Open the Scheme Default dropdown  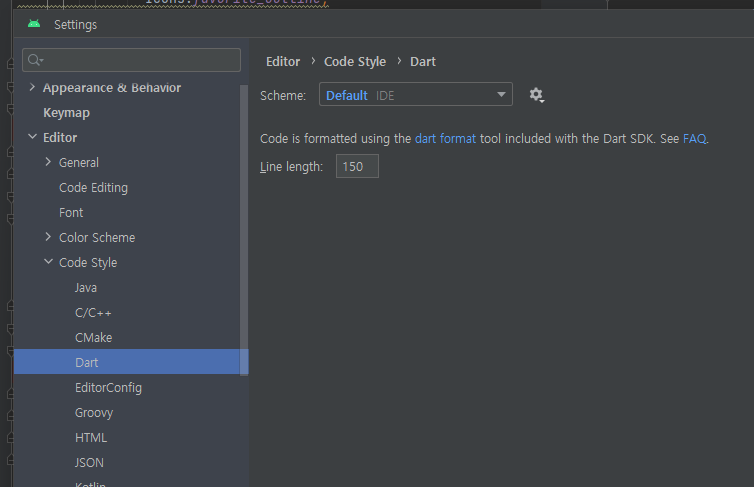(x=415, y=94)
